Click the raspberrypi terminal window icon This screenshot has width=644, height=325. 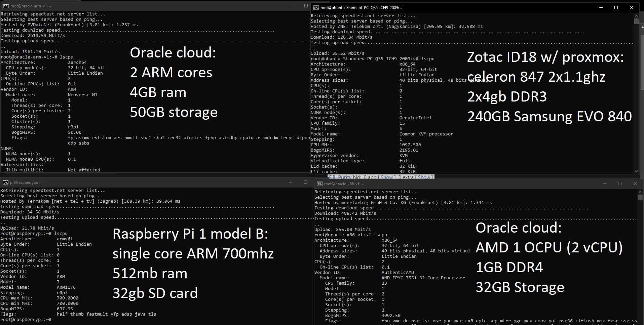tap(5, 182)
